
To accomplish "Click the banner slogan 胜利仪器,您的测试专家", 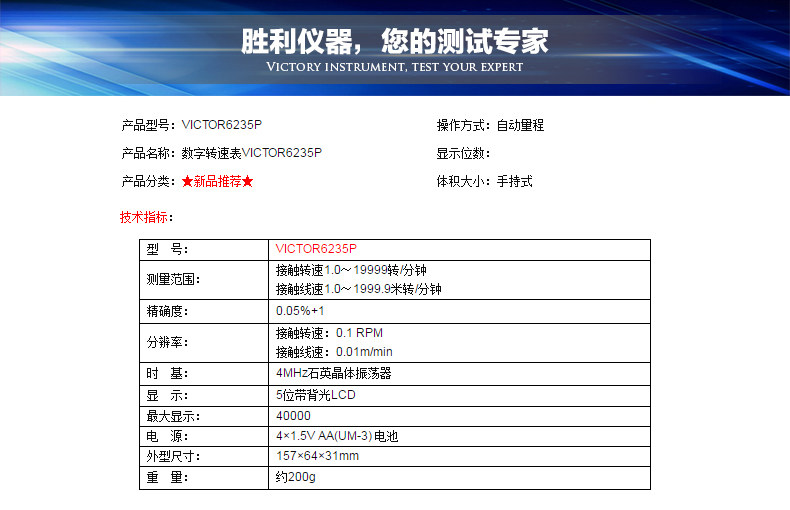I will pos(394,41).
